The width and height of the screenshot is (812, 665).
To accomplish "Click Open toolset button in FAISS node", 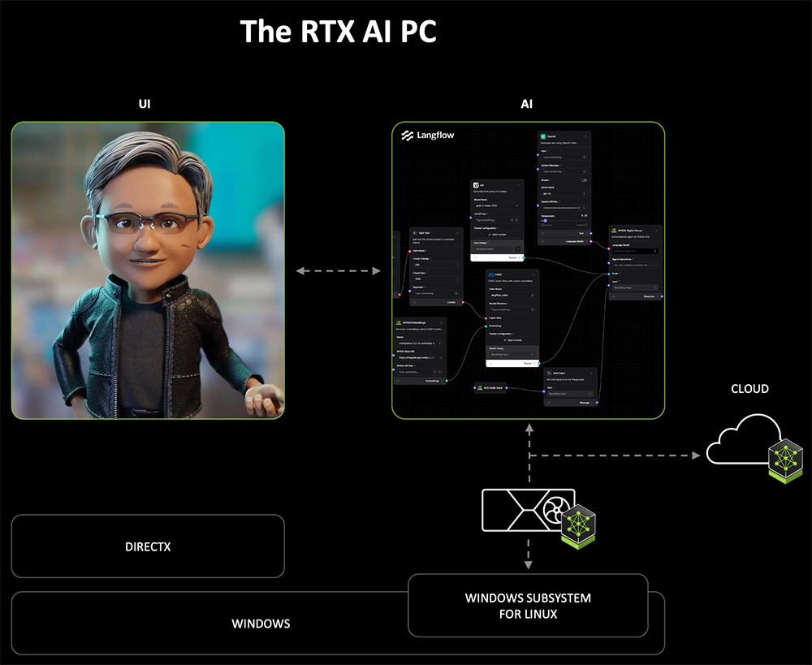I will coord(511,339).
